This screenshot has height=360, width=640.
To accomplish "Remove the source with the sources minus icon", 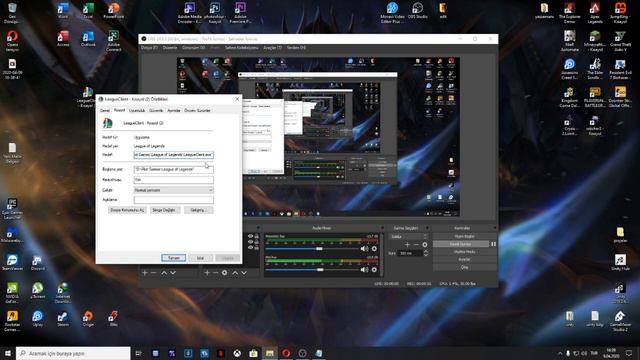I will (216, 273).
